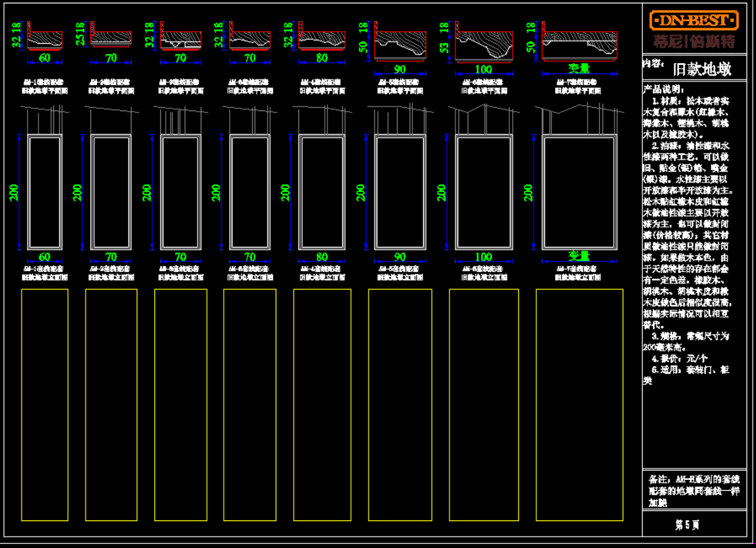
Task: Click the 产品说明 heading text
Action: click(664, 90)
